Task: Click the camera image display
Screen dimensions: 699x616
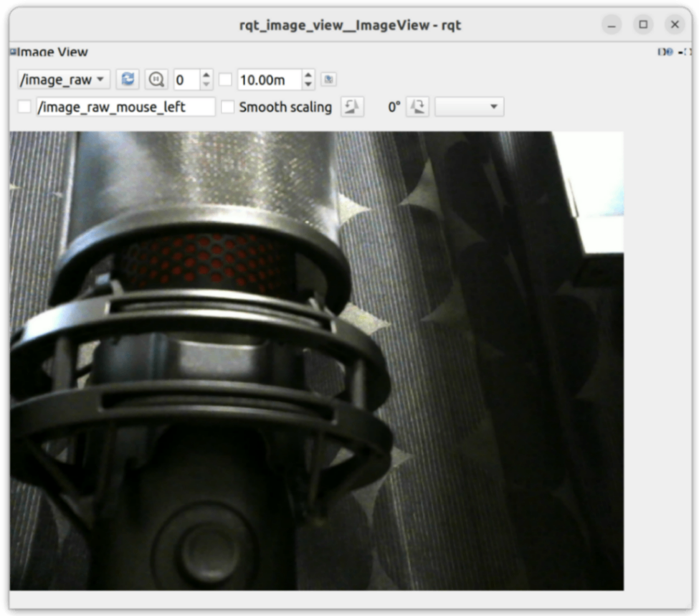Action: [x=316, y=361]
